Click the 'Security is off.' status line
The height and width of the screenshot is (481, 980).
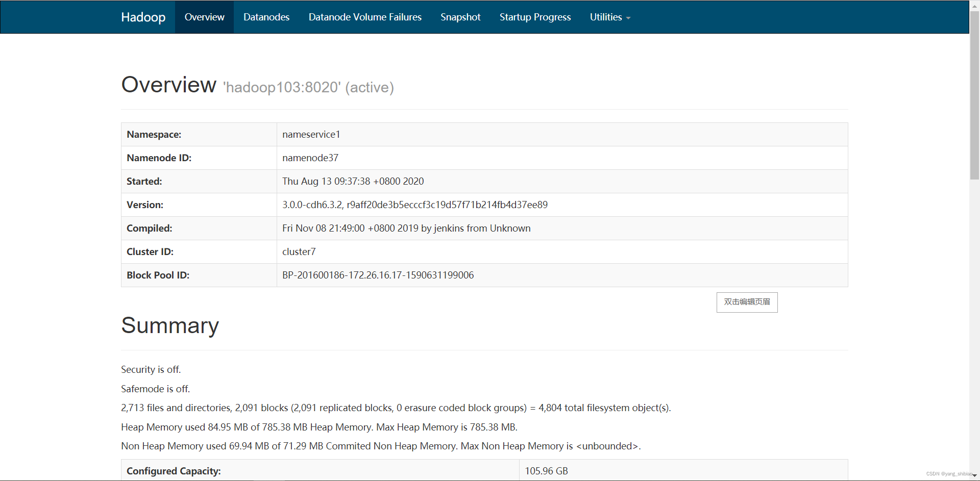pos(151,370)
